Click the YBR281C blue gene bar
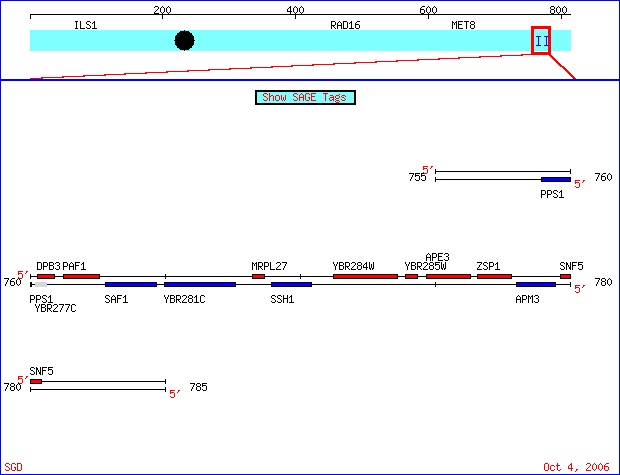This screenshot has width=620, height=475. pyautogui.click(x=200, y=285)
